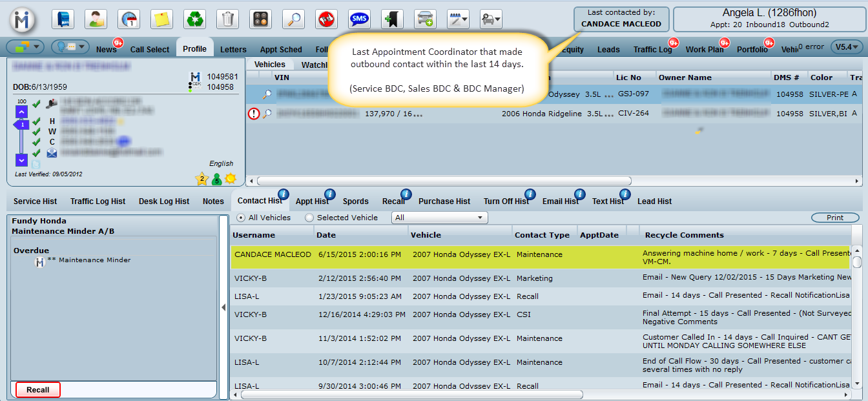Select the All Vehicles radio button

[241, 218]
